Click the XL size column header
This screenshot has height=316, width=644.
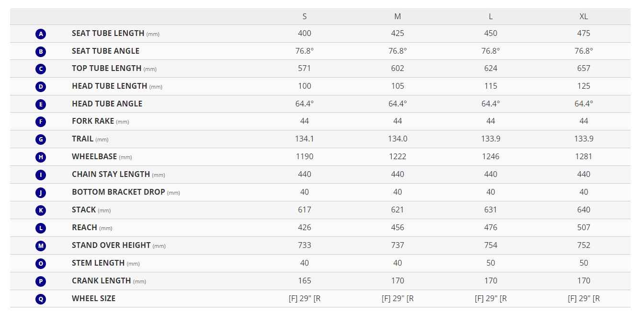click(x=584, y=16)
